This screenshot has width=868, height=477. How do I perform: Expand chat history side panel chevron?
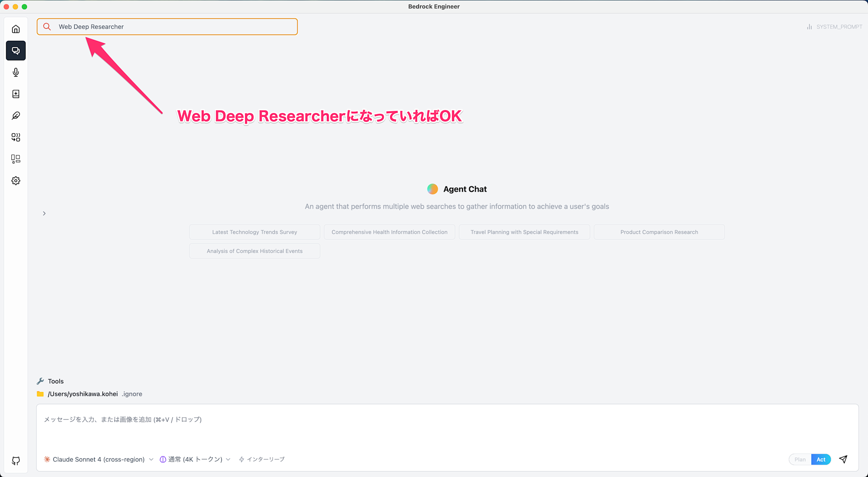click(44, 213)
